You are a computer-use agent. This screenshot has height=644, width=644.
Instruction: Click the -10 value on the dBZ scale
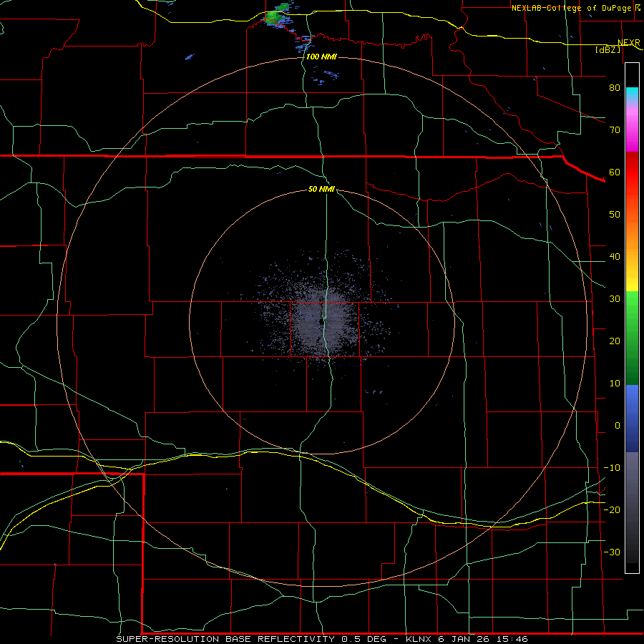pyautogui.click(x=612, y=468)
